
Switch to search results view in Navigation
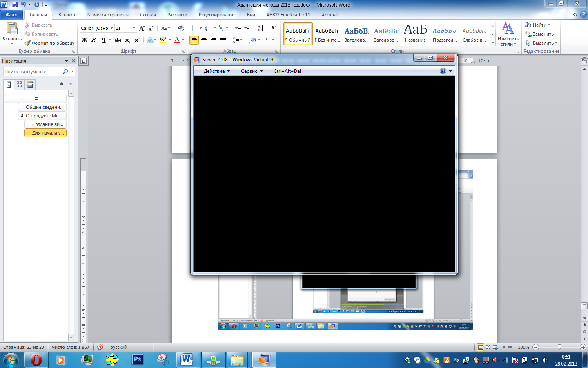tap(30, 84)
